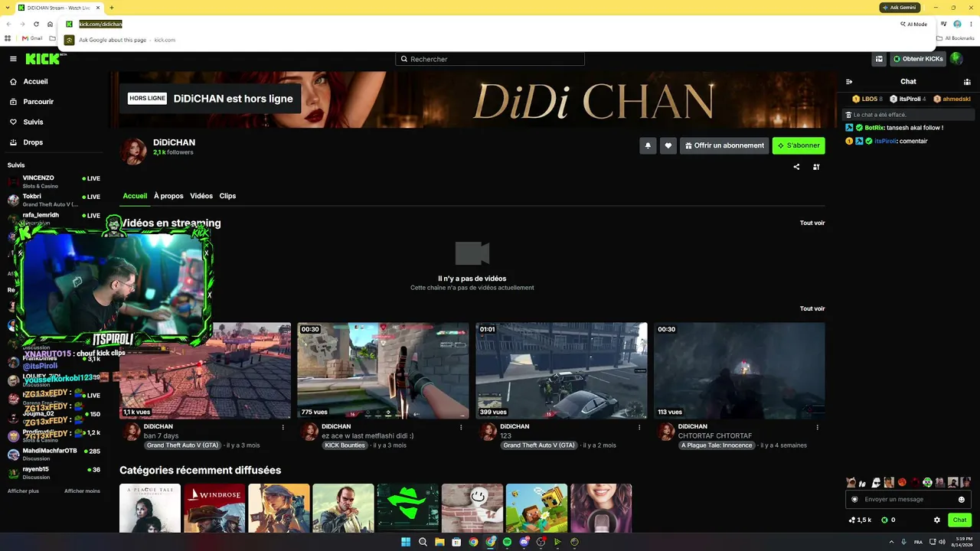Select the Accueil channel tab
The image size is (980, 551).
point(135,196)
